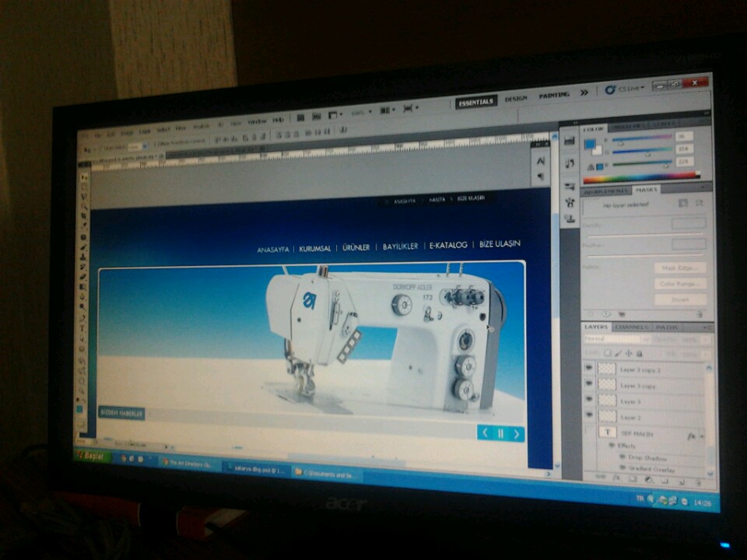Toggle Gradient Overlay effect visibility
This screenshot has width=747, height=560.
click(622, 468)
